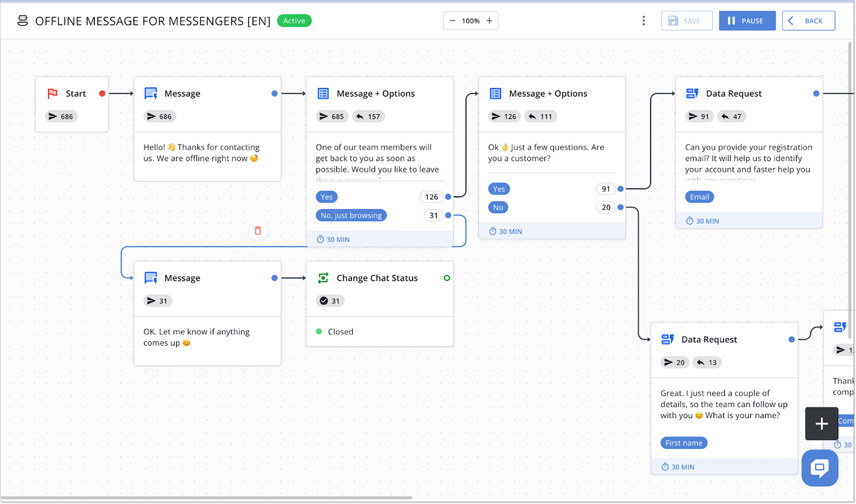Open the 'Hello! Thanks for contacting us' message text

tap(201, 153)
